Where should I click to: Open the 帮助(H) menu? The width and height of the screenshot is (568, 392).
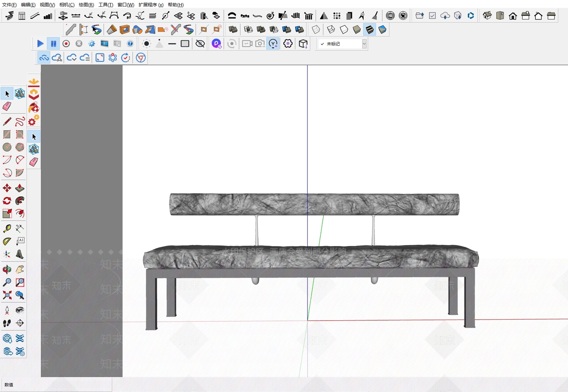[176, 5]
